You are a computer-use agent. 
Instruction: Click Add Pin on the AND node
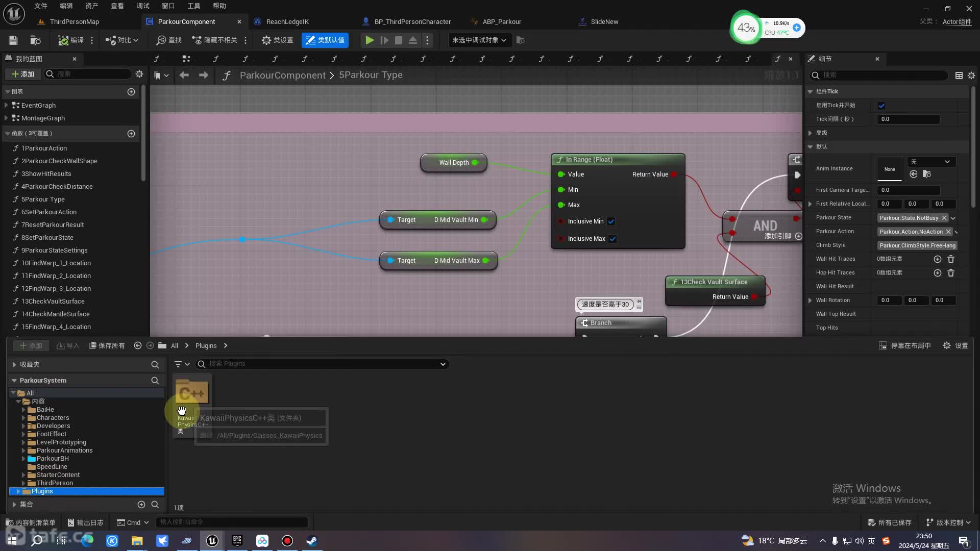(x=783, y=236)
